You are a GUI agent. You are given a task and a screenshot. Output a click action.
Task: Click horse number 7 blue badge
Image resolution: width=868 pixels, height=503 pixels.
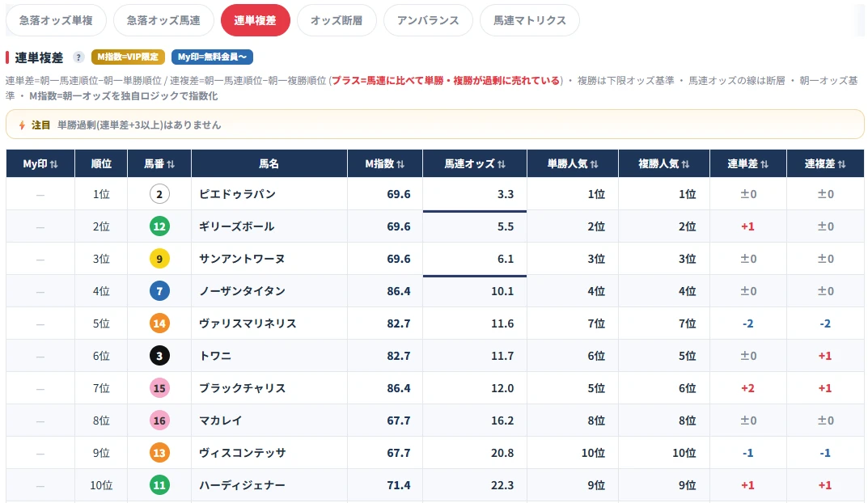[x=159, y=291]
